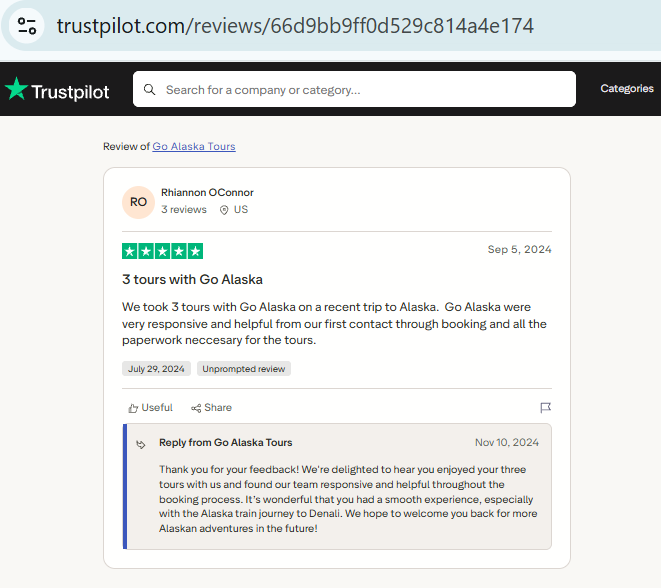The height and width of the screenshot is (588, 661).
Task: Click the review body text paragraph
Action: pos(334,323)
